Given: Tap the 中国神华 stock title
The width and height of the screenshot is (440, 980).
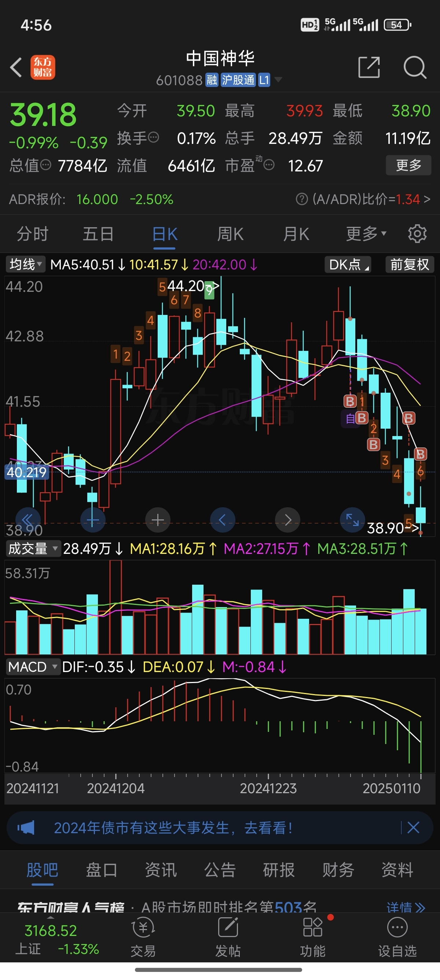Looking at the screenshot, I should [220, 58].
